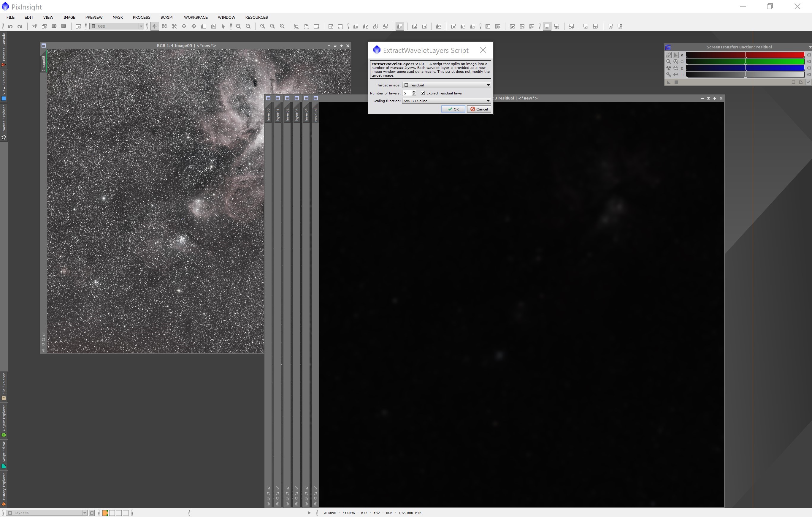Select the pointer arrow tool in the toolbar
This screenshot has height=517, width=812.
223,26
